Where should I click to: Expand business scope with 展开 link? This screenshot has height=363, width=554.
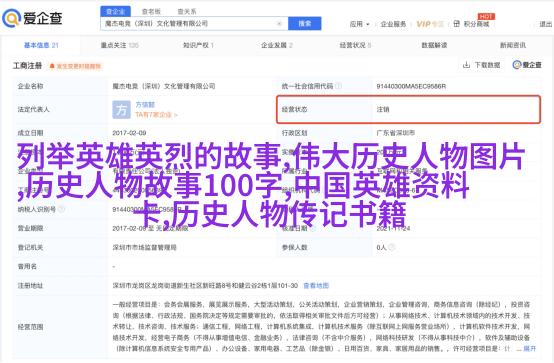click(x=529, y=349)
